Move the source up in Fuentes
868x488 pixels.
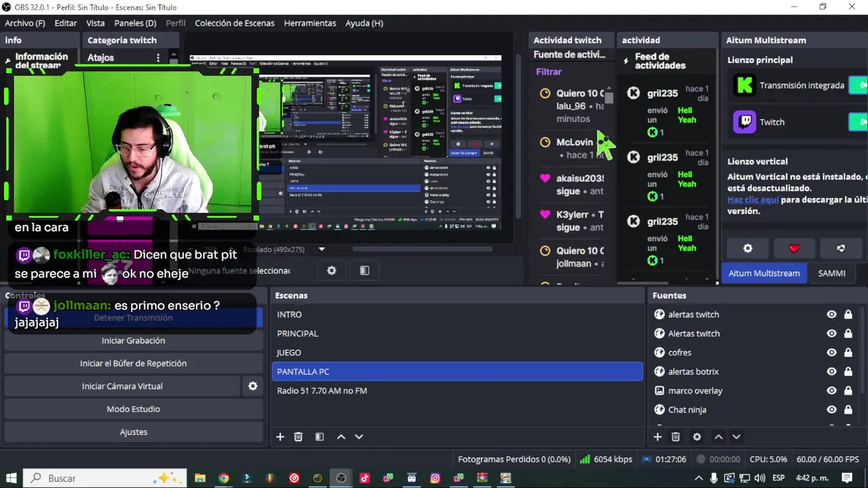coord(718,437)
